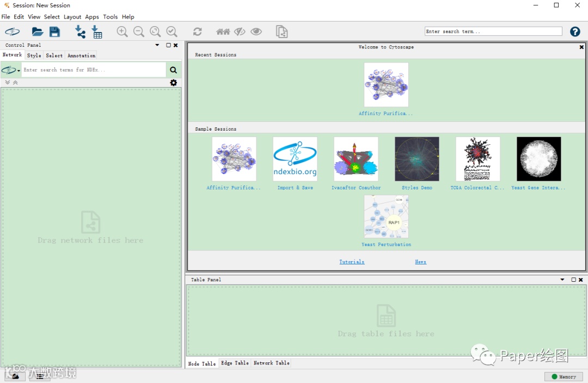Viewport: 588px width, 383px height.
Task: Click Yeast Perturbation label link
Action: click(386, 244)
